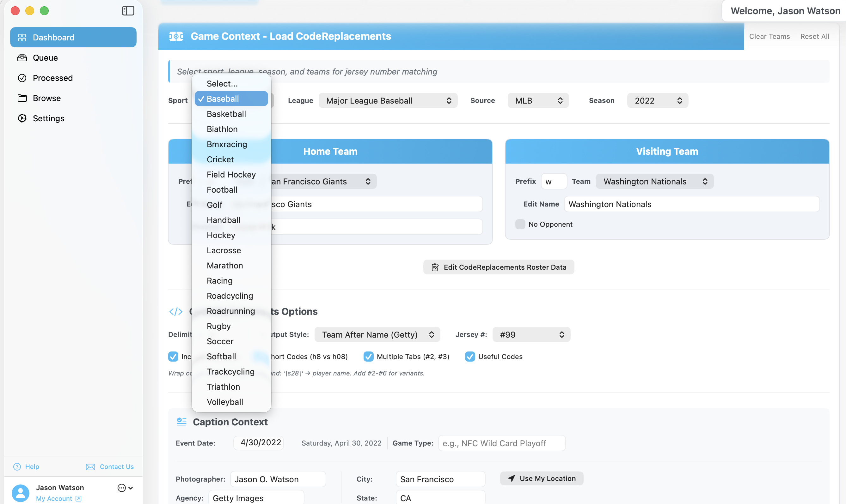Click the Queue tray icon
The width and height of the screenshot is (846, 504).
coord(22,58)
